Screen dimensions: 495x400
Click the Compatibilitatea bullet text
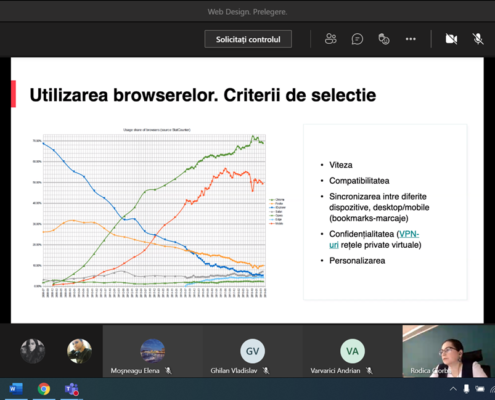359,181
